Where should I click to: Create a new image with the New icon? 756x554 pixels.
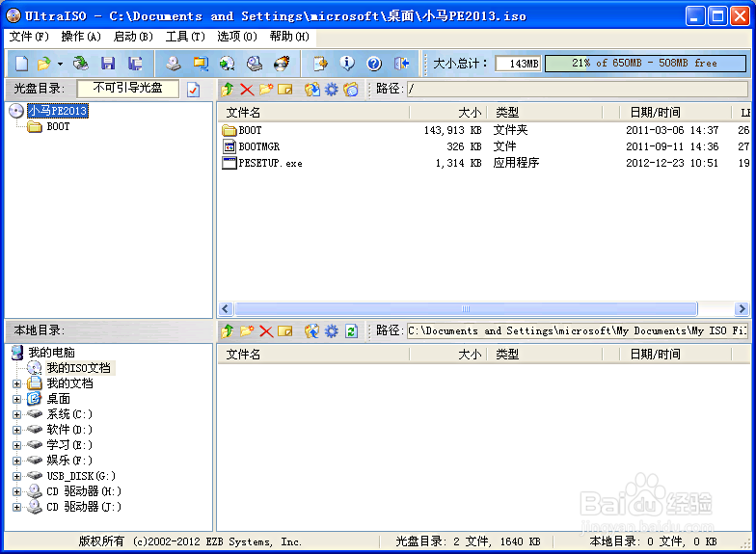[21, 64]
